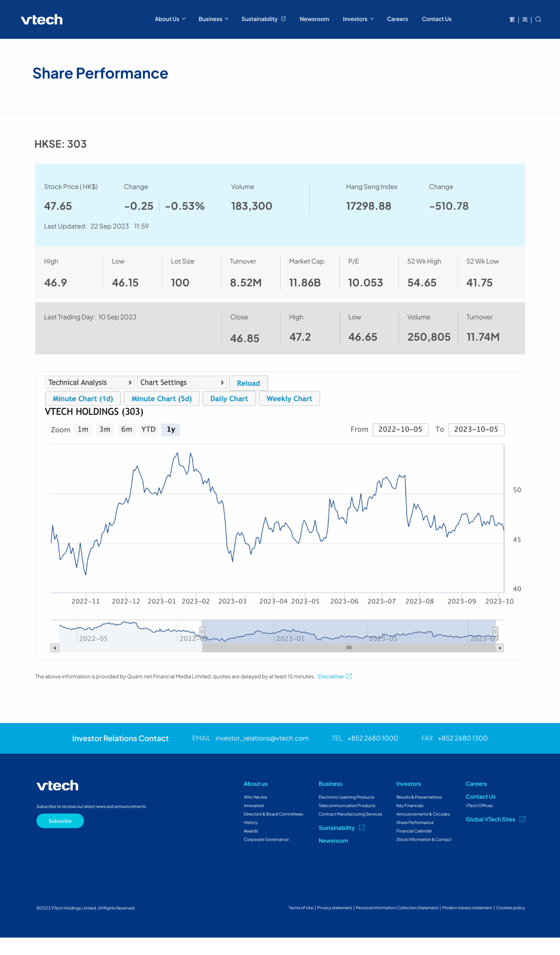Select the YTD zoom range
This screenshot has height=955, width=560.
coord(148,429)
